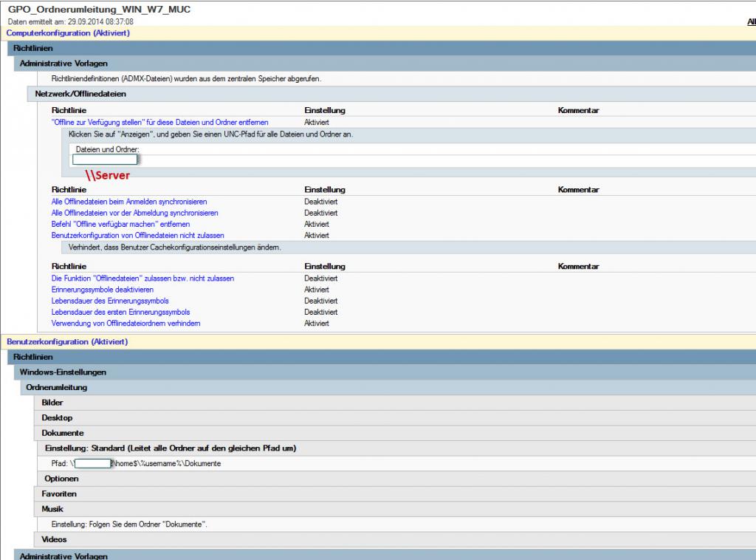Click Aktiviert value for "Offline zur Verfügung stellen" policy
The height and width of the screenshot is (560, 756).
tap(317, 123)
